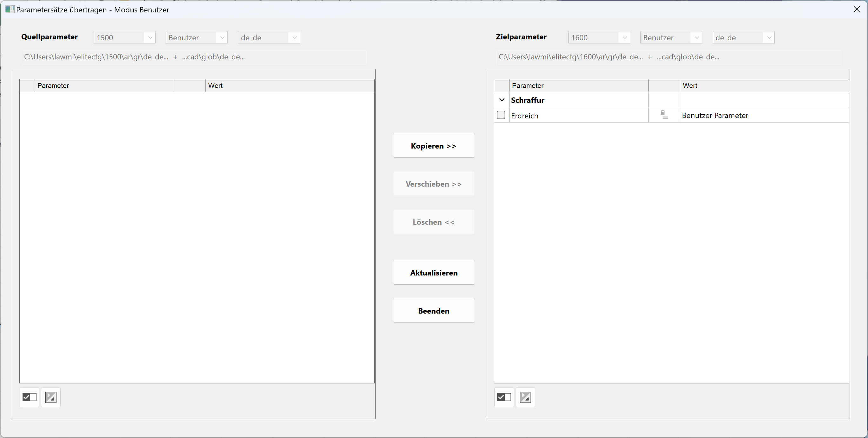
Task: Click the select-all checkbox in source panel
Action: (29, 397)
